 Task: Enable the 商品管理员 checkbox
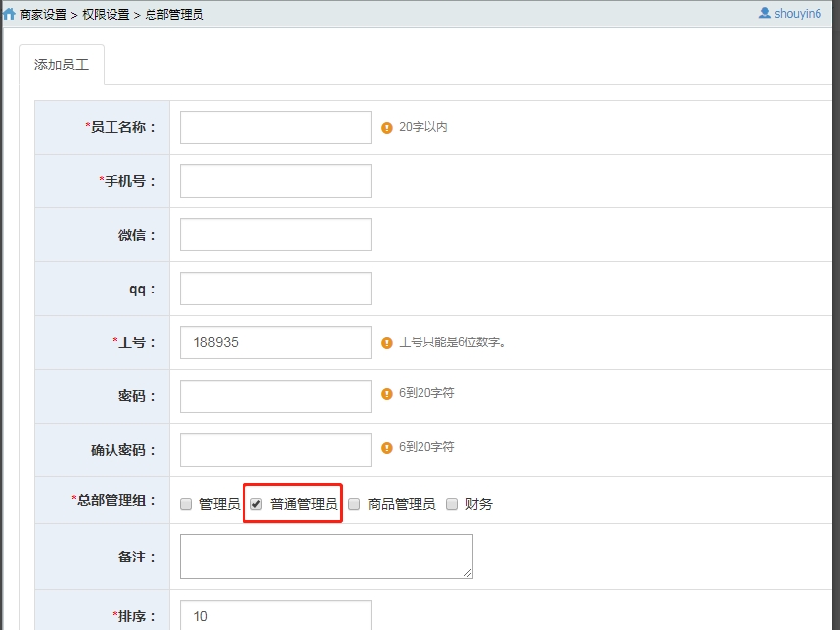(354, 505)
